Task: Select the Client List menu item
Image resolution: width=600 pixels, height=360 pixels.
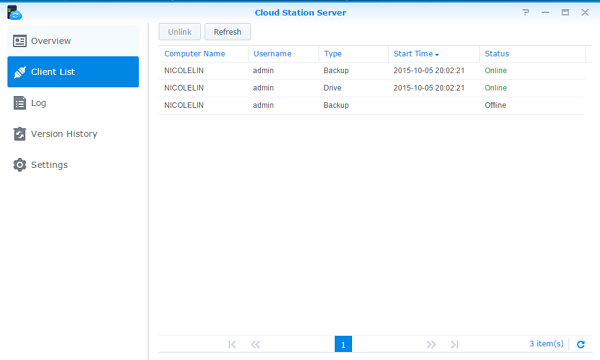Action: [73, 72]
